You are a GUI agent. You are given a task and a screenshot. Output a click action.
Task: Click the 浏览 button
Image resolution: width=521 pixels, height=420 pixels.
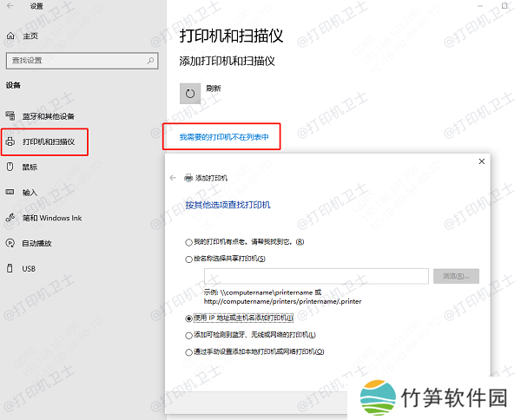coord(456,276)
